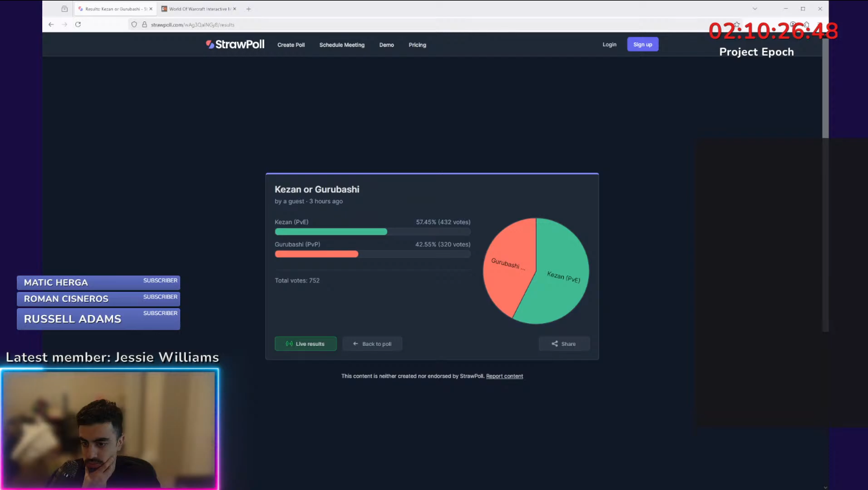Open Schedule Meeting in the navbar
868x490 pixels.
[342, 45]
